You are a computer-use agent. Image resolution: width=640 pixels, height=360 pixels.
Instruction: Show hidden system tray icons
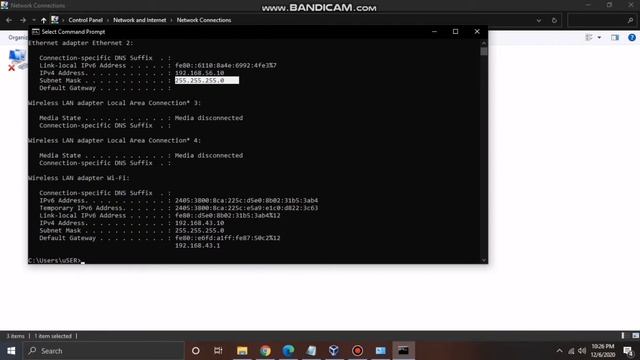click(x=559, y=351)
